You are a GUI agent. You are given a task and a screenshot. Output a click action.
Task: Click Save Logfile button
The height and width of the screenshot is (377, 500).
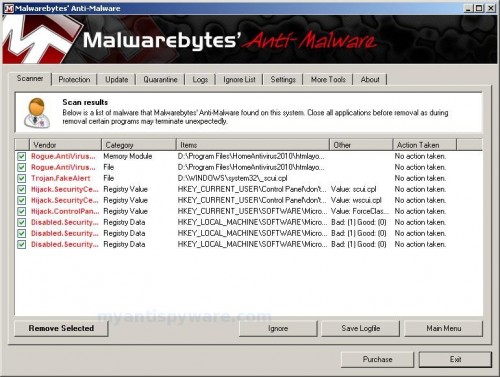(360, 329)
